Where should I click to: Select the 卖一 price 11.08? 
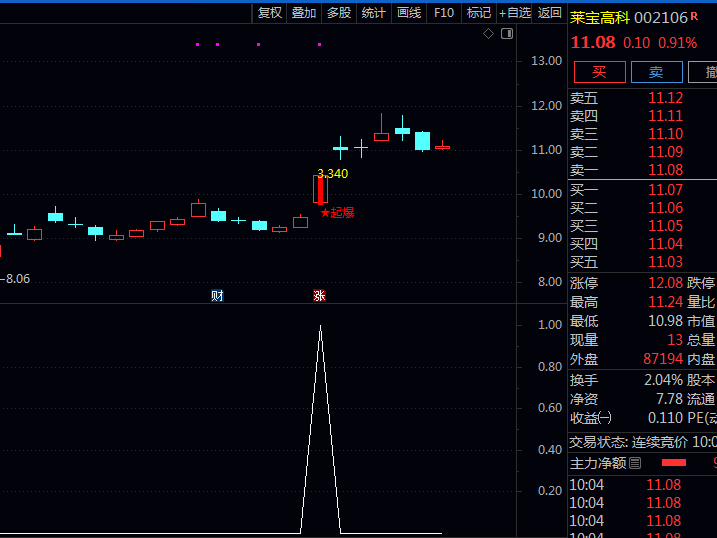tap(665, 170)
